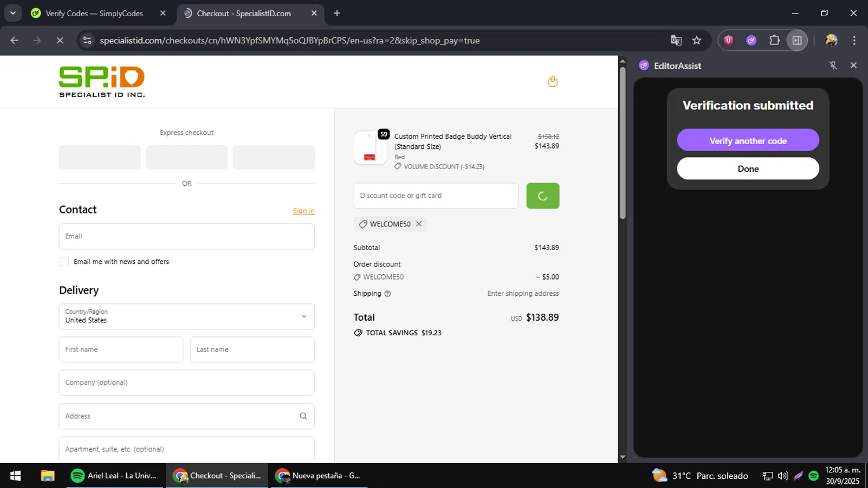Bookmark this page with the star icon

coord(697,41)
